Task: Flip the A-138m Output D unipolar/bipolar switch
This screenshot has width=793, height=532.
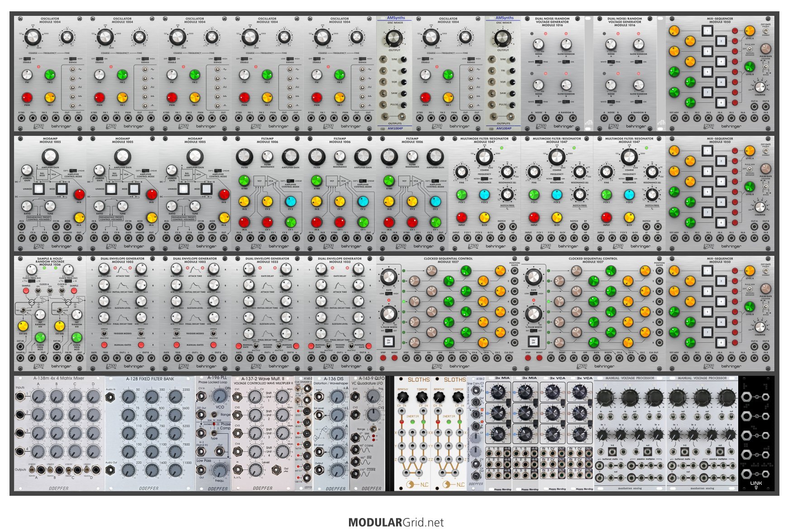Action: click(x=87, y=470)
